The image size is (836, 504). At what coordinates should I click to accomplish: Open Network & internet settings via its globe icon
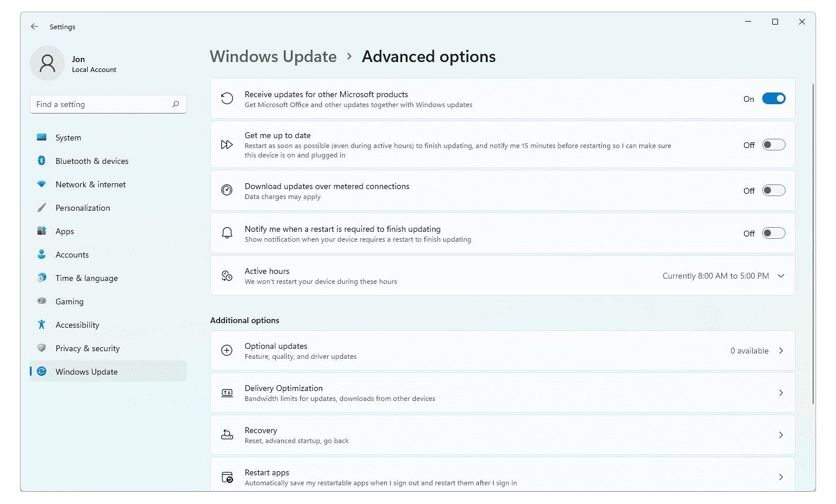coord(42,184)
